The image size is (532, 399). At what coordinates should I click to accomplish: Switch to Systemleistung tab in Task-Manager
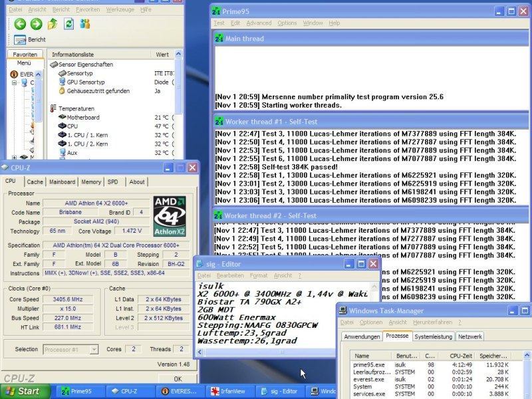[434, 336]
